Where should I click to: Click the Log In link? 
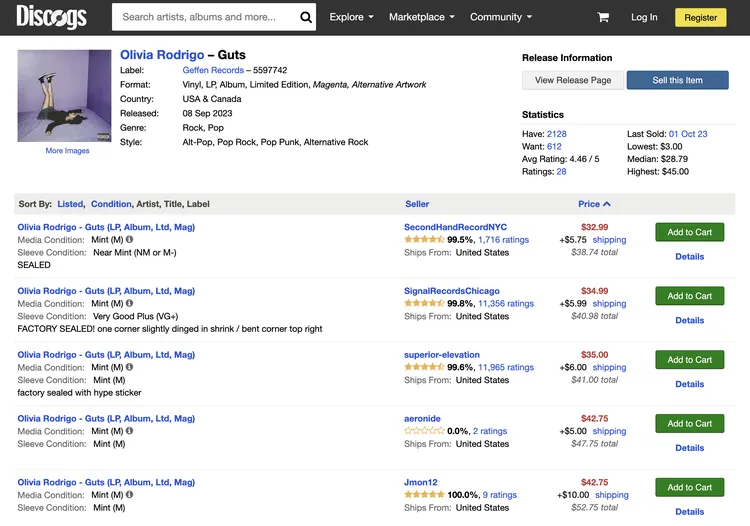[644, 17]
